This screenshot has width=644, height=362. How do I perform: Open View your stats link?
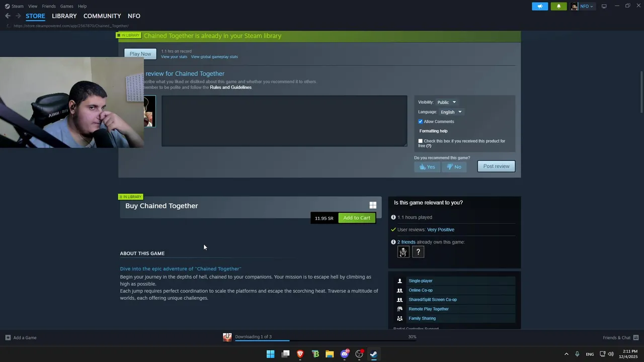pos(174,57)
